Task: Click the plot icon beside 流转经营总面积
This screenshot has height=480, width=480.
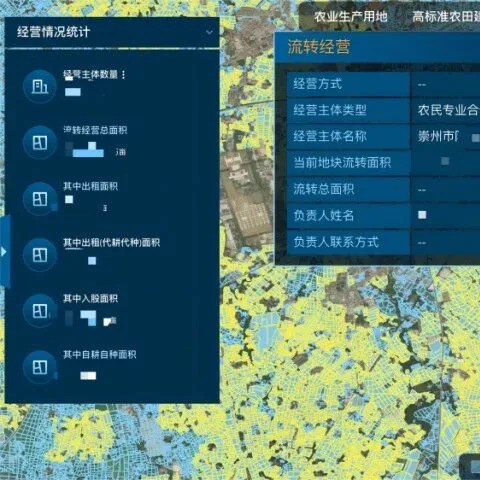Action: tap(40, 142)
